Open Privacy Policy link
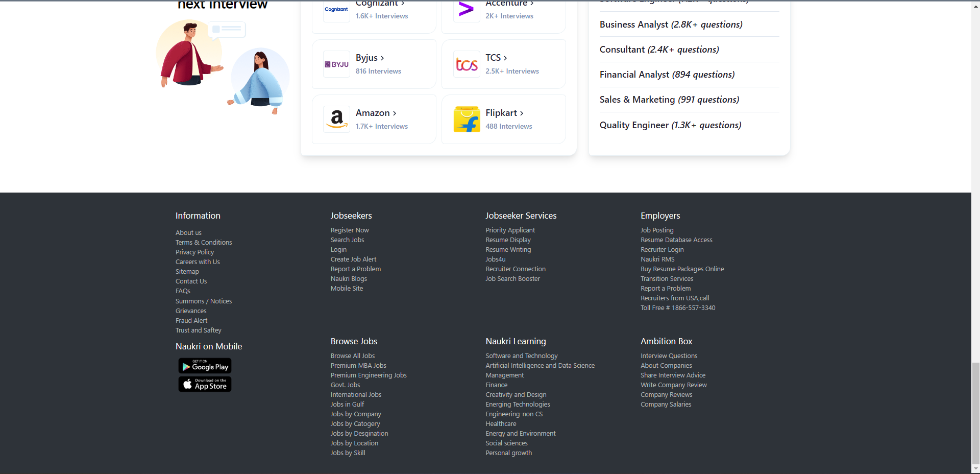The width and height of the screenshot is (980, 474). [x=194, y=252]
